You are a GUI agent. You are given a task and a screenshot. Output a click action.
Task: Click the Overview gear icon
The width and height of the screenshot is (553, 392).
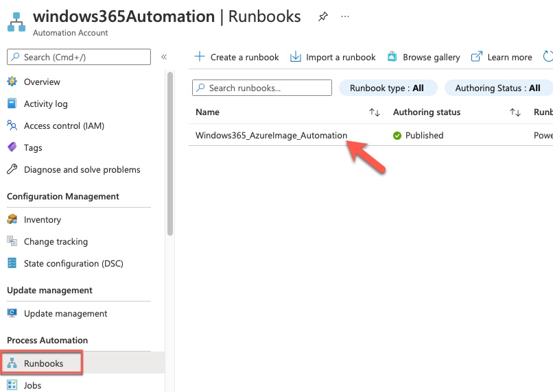12,82
